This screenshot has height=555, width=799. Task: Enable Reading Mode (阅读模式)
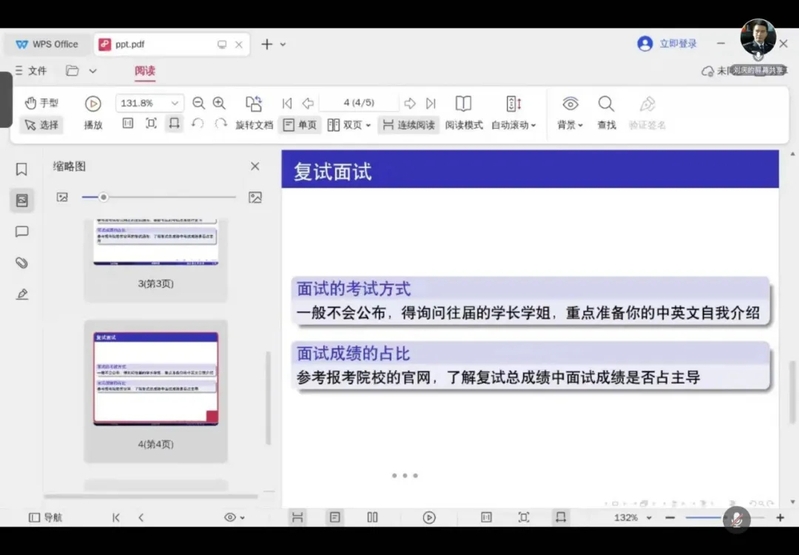click(463, 111)
